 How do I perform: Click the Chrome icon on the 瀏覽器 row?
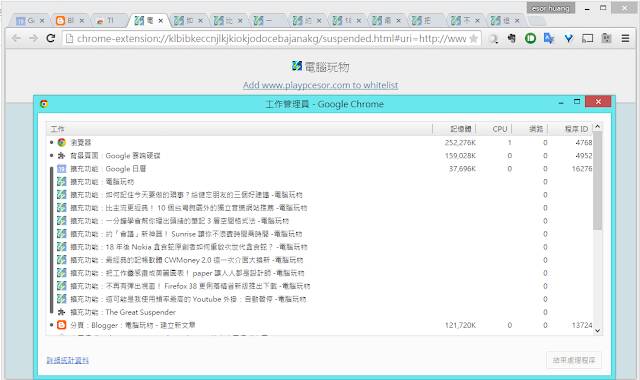(62, 142)
